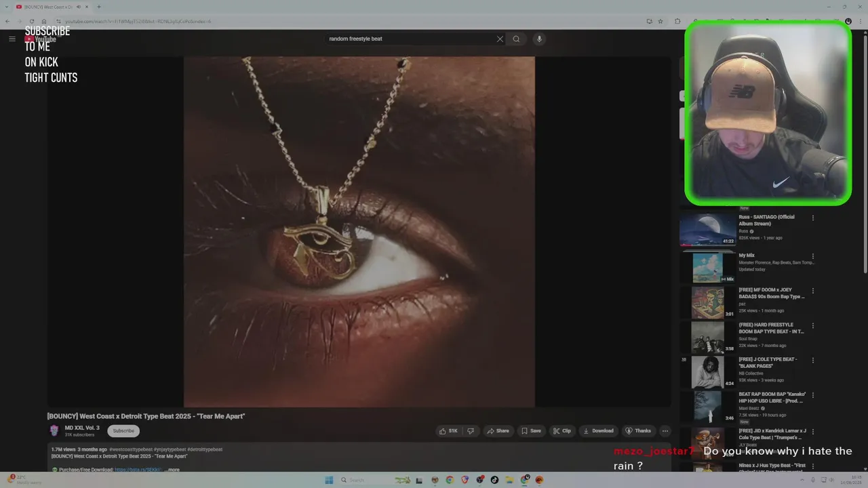Like the video with 51K likes
868x488 pixels.
click(448, 431)
